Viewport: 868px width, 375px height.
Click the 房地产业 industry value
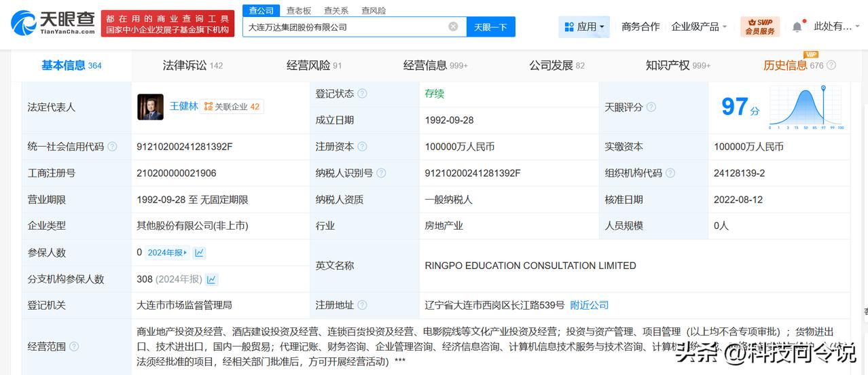tap(444, 226)
